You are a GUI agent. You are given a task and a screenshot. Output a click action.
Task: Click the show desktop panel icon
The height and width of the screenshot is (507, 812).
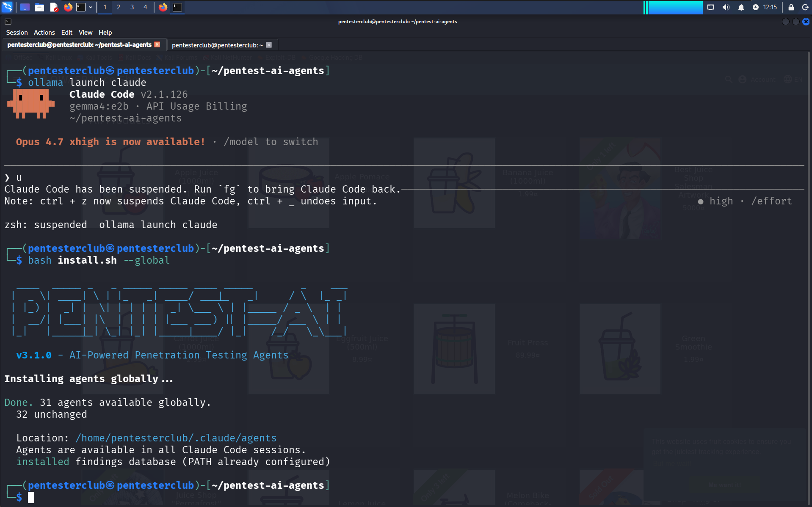(x=25, y=7)
